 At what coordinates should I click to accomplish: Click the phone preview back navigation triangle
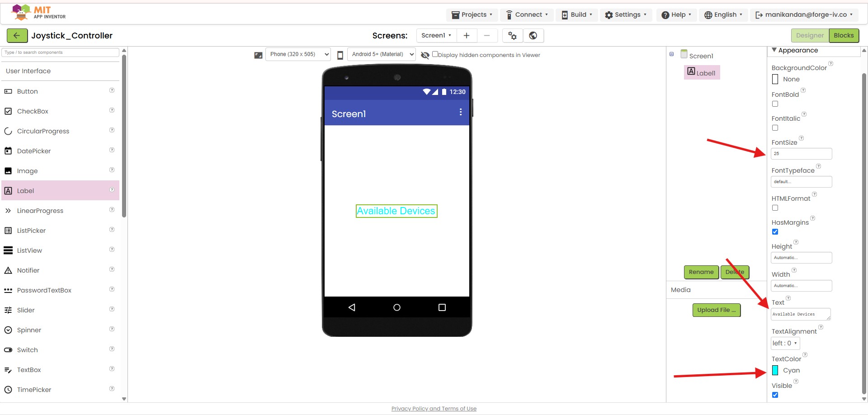pyautogui.click(x=352, y=307)
